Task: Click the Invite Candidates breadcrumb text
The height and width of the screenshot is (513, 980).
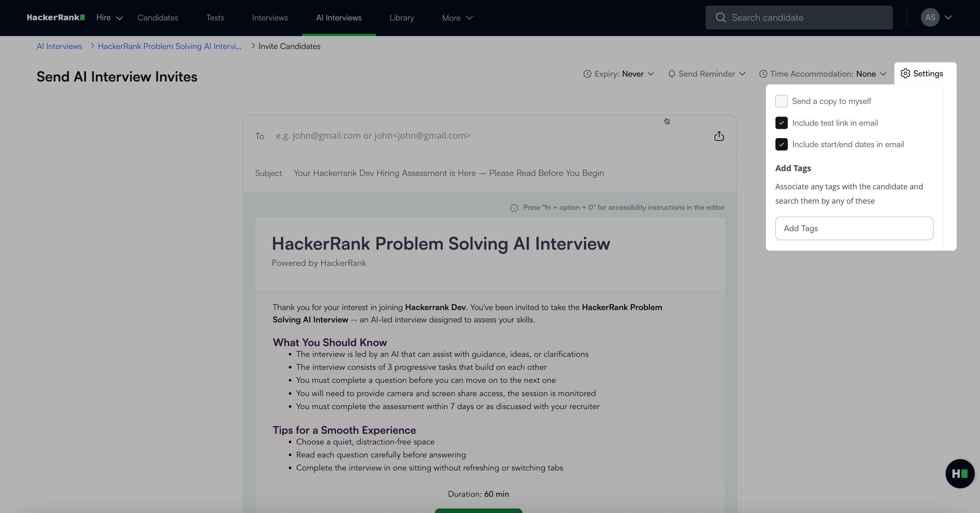Action: [289, 46]
